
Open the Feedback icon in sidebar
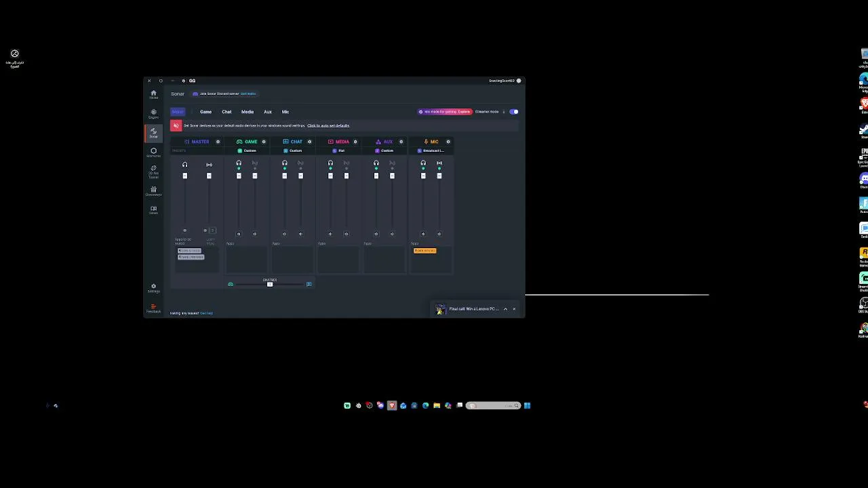(x=153, y=308)
